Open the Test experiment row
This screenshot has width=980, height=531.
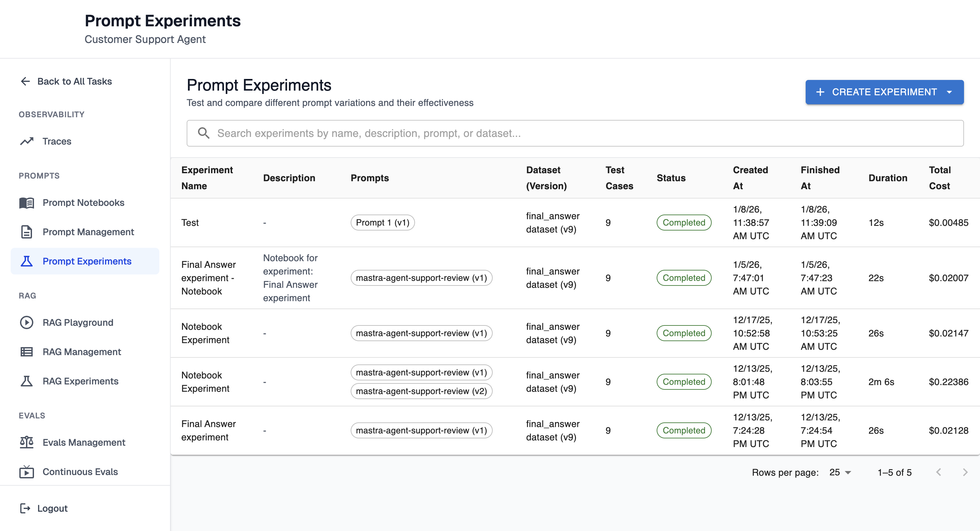(190, 223)
